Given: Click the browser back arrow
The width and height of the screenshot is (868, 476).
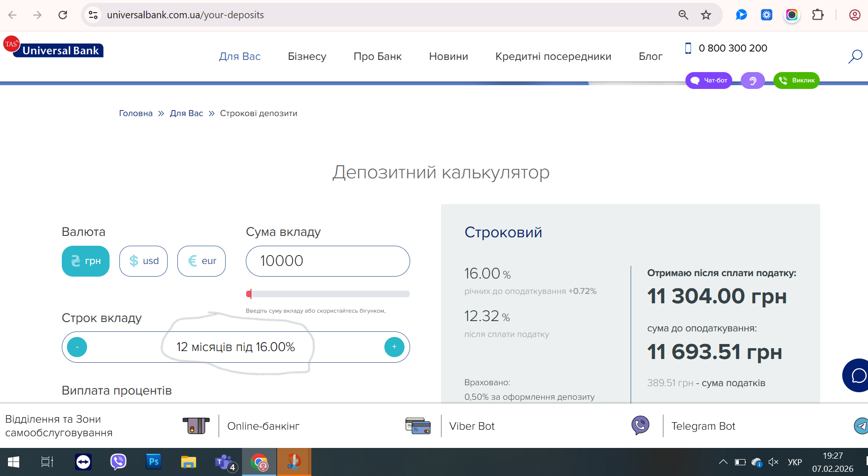Looking at the screenshot, I should 13,15.
